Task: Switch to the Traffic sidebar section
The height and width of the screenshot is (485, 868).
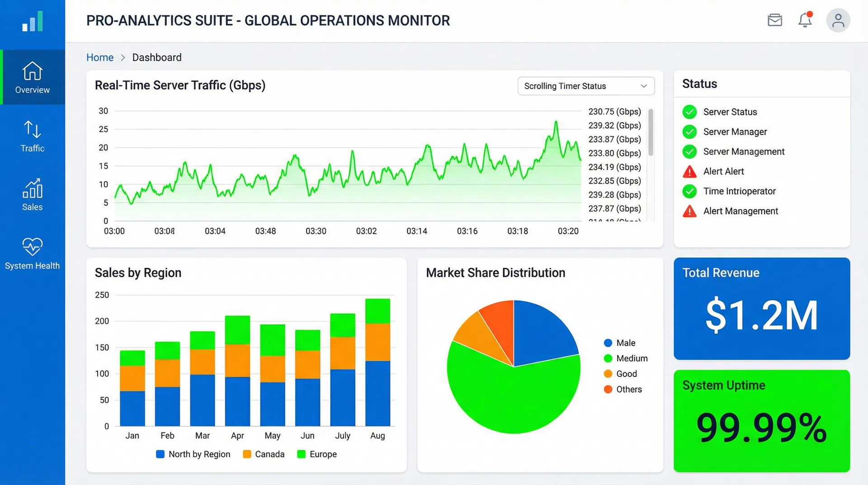Action: (x=33, y=136)
